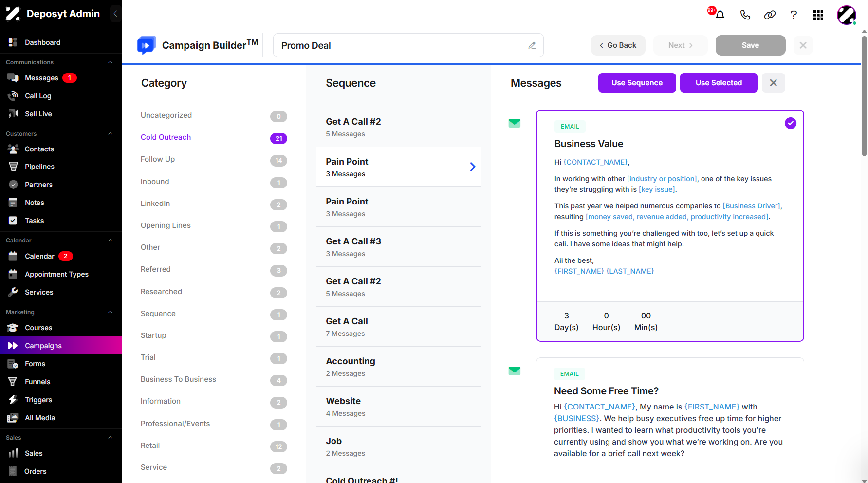The image size is (868, 483).
Task: Click the envelope icon beside Business Value
Action: coord(515,123)
